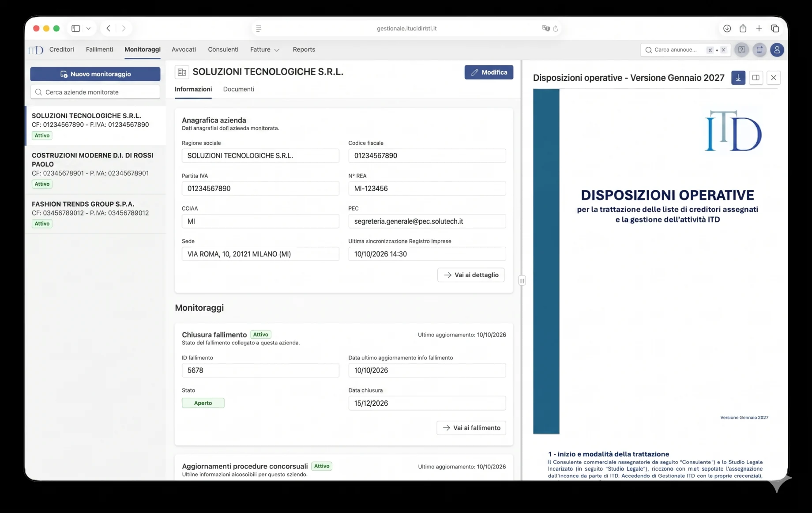Click the Data chiusura field 15/12/2026

click(x=427, y=403)
